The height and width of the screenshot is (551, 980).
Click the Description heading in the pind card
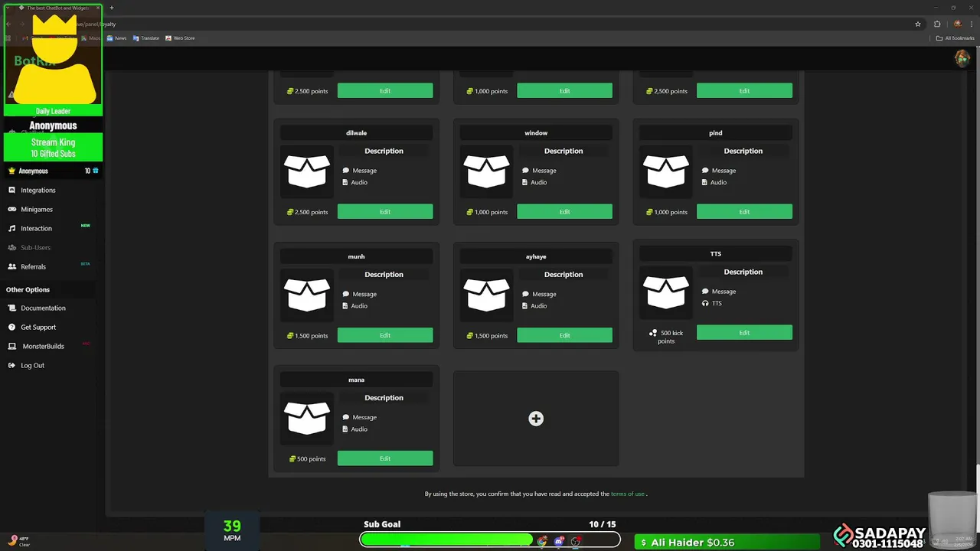tap(743, 151)
